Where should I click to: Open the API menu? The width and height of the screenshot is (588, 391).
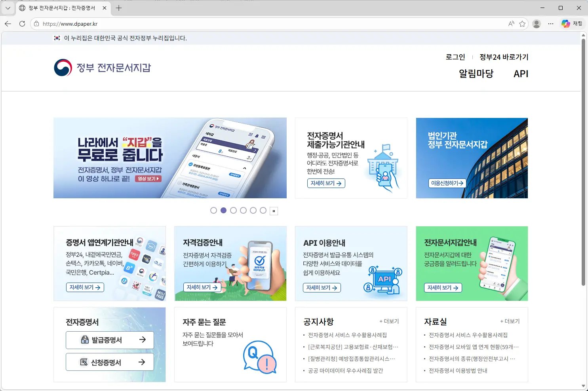tap(521, 74)
